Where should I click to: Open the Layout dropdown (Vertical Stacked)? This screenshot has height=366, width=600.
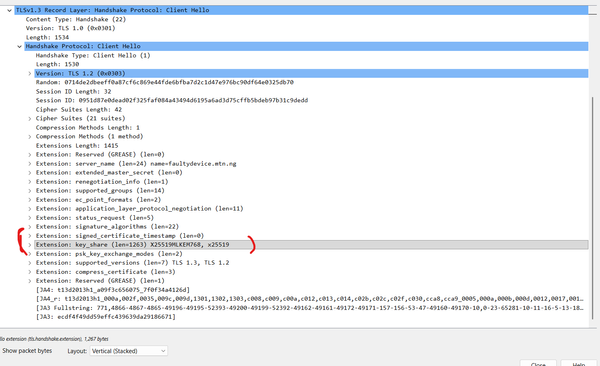tap(129, 351)
